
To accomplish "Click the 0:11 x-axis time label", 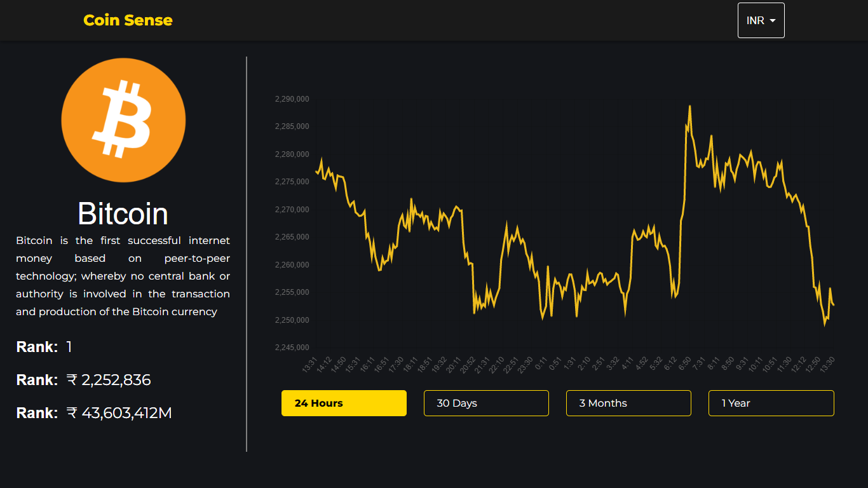I will 541,364.
